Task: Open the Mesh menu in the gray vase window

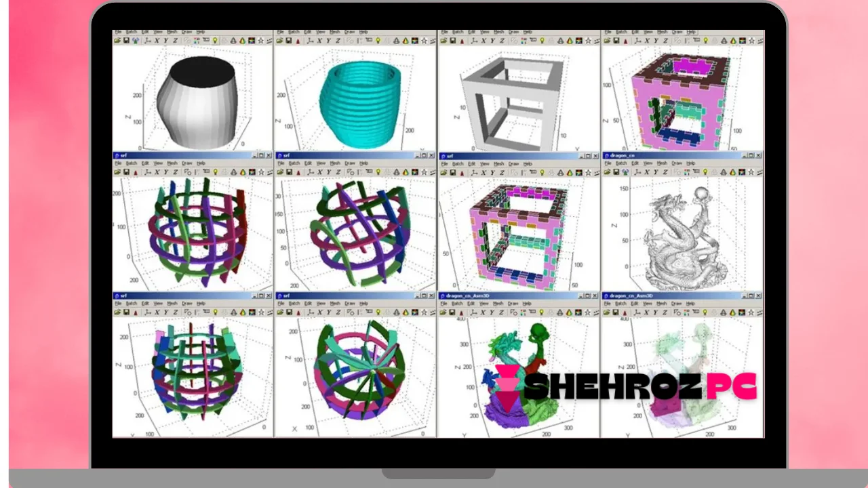Action: coord(172,32)
